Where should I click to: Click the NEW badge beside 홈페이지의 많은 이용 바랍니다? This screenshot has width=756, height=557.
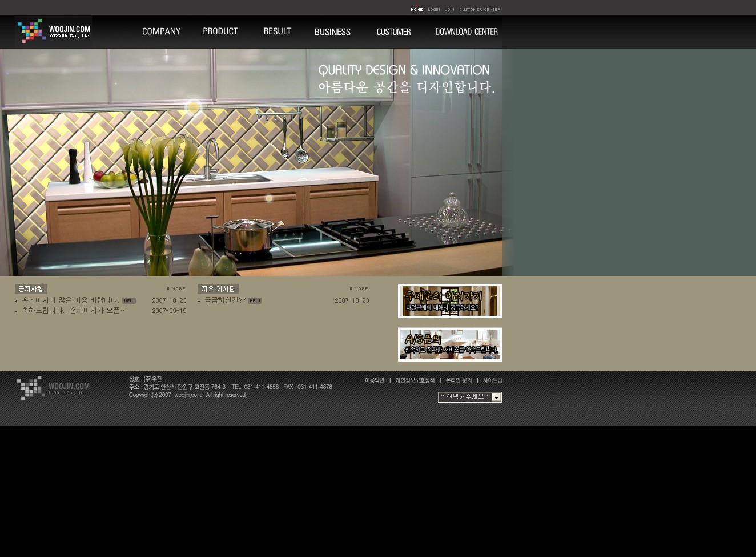[x=129, y=301]
